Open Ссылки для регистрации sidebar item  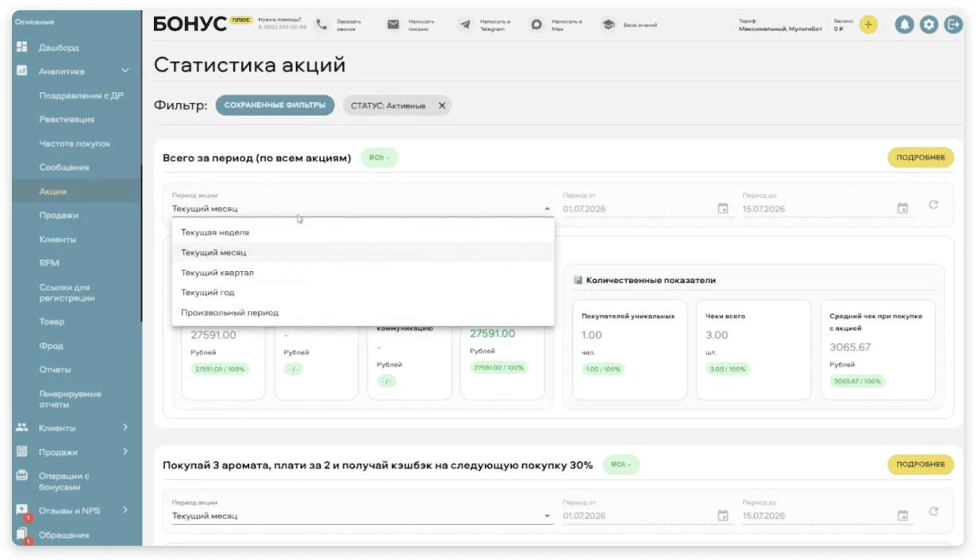pyautogui.click(x=67, y=293)
